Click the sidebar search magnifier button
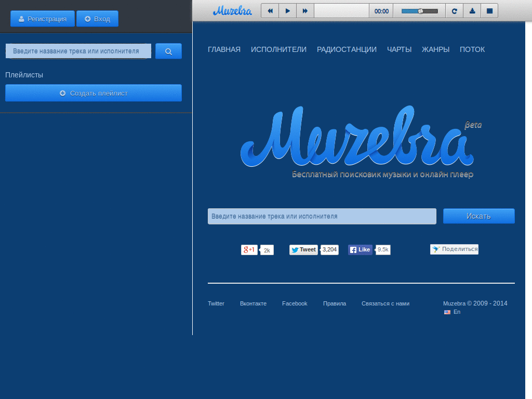Viewport: 532px width, 399px height. tap(168, 51)
